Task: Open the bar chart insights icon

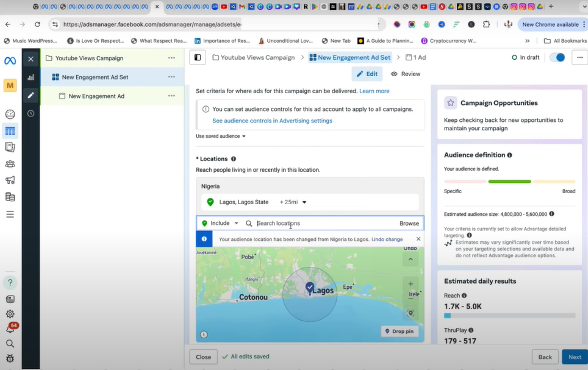Action: [x=30, y=77]
